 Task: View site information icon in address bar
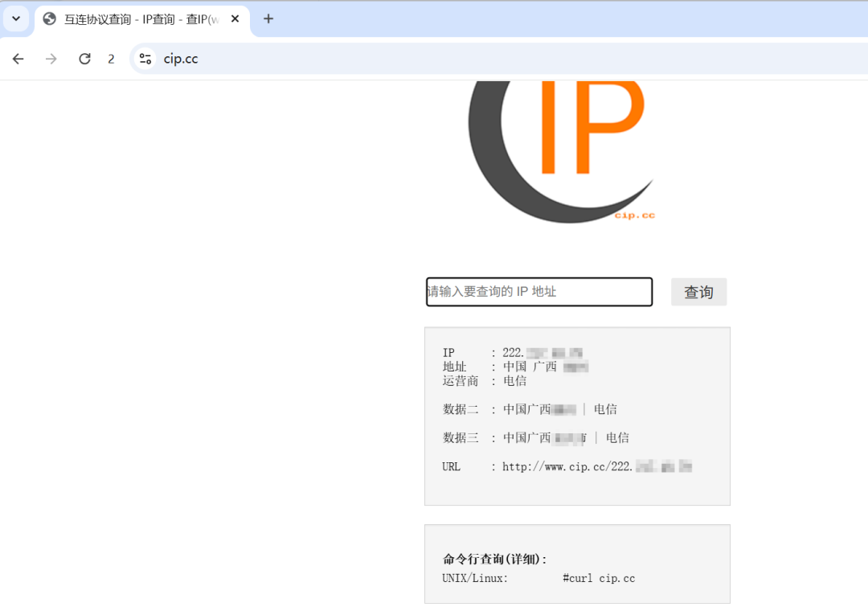click(x=145, y=59)
